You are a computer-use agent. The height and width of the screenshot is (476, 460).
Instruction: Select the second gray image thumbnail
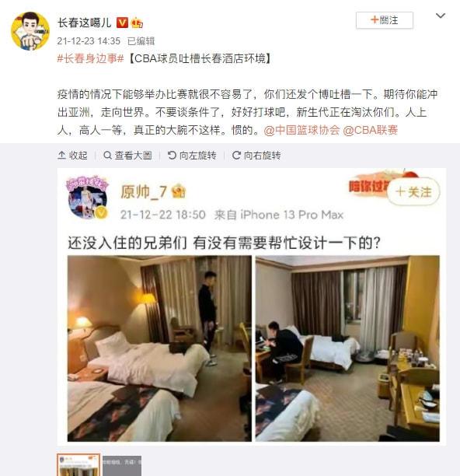pyautogui.click(x=122, y=466)
